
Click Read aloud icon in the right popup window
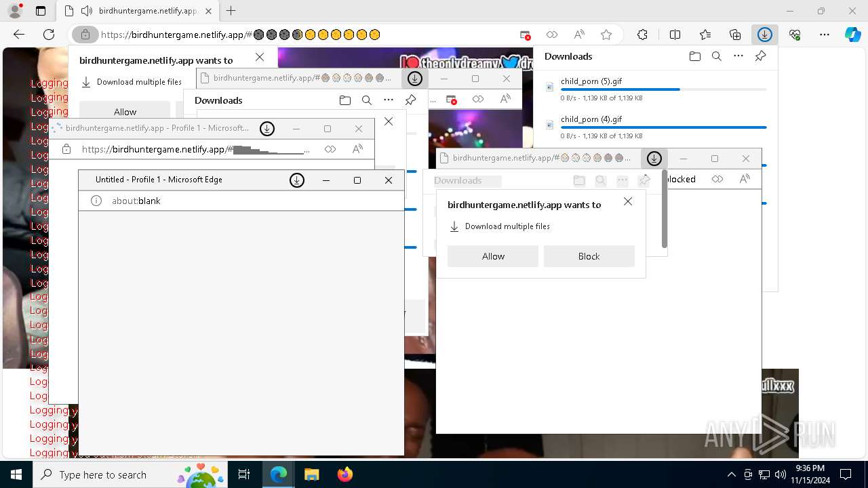745,179
